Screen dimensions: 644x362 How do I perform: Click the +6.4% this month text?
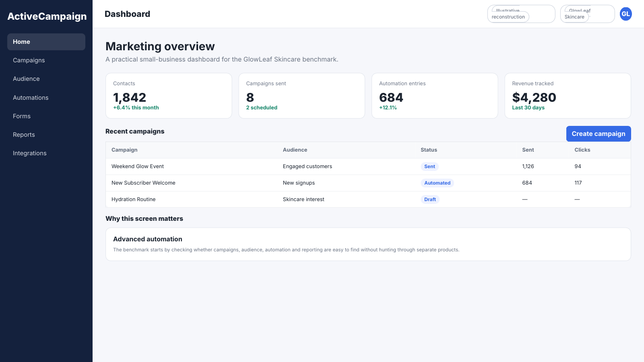(x=136, y=108)
